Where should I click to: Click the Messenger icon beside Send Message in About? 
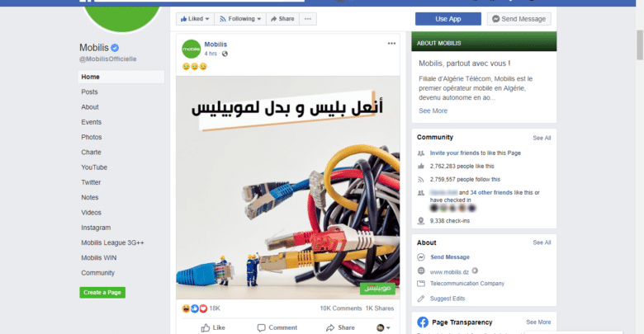click(x=421, y=256)
